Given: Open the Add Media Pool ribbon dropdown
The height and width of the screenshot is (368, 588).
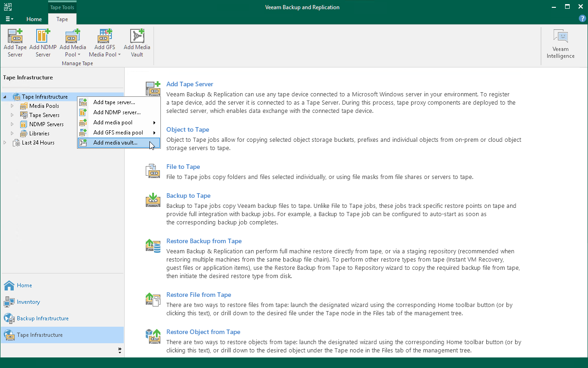Looking at the screenshot, I should click(x=72, y=43).
